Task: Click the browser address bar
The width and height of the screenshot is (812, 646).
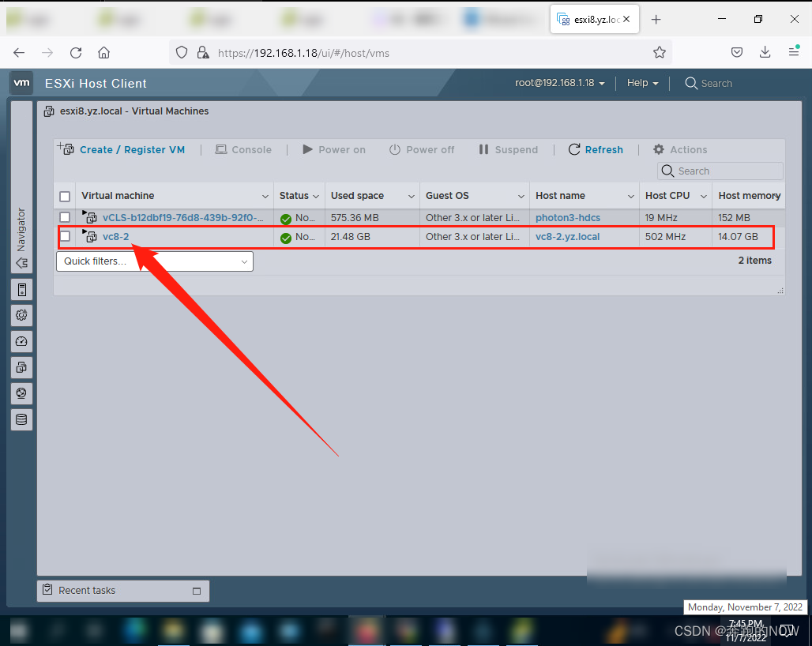Action: tap(420, 53)
